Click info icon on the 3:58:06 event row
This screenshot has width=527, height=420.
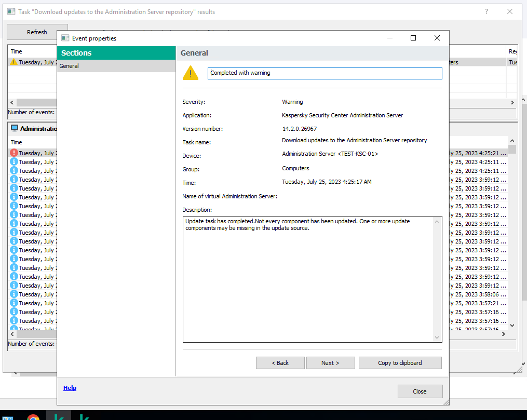(14, 294)
